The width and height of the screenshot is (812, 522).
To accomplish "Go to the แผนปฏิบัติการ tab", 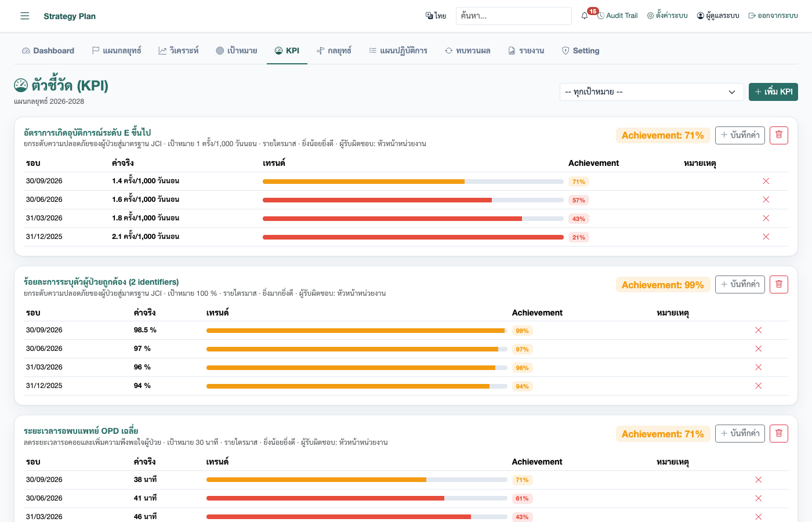I will pos(398,50).
